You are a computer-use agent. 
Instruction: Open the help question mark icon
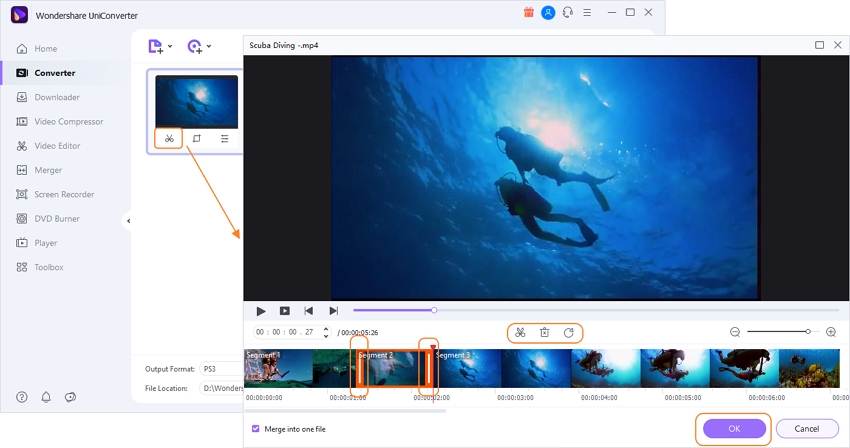22,397
